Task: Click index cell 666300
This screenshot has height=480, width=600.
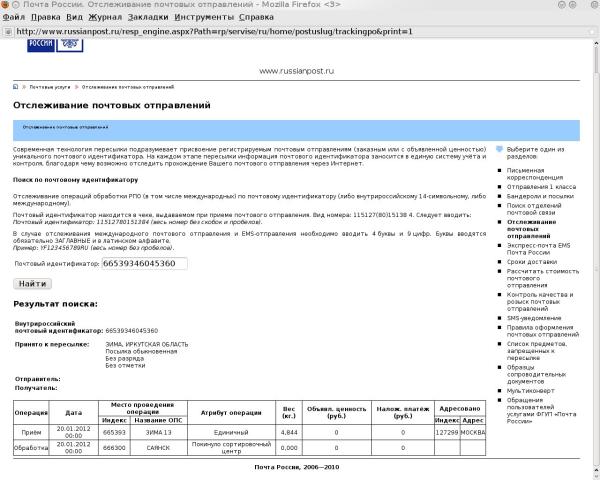Action: (x=114, y=448)
